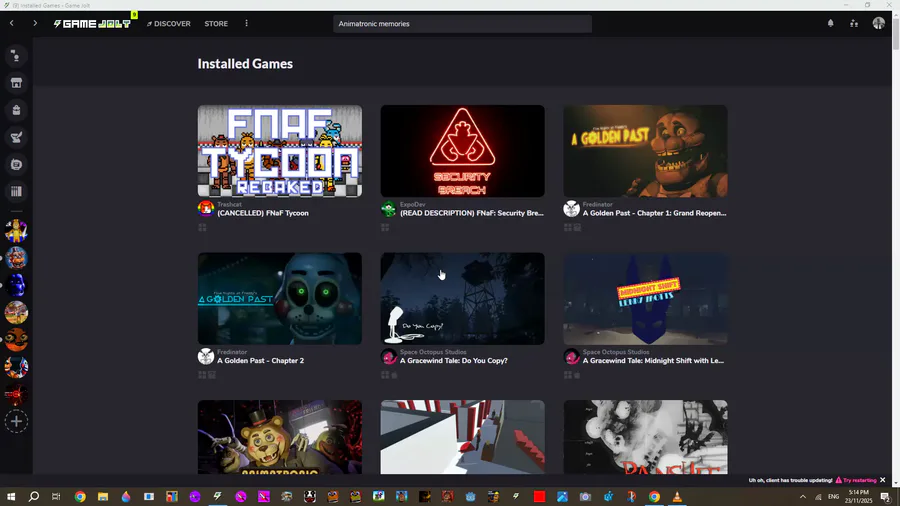900x506 pixels.
Task: Focus the search field containing Animatronic memories
Action: pos(462,24)
